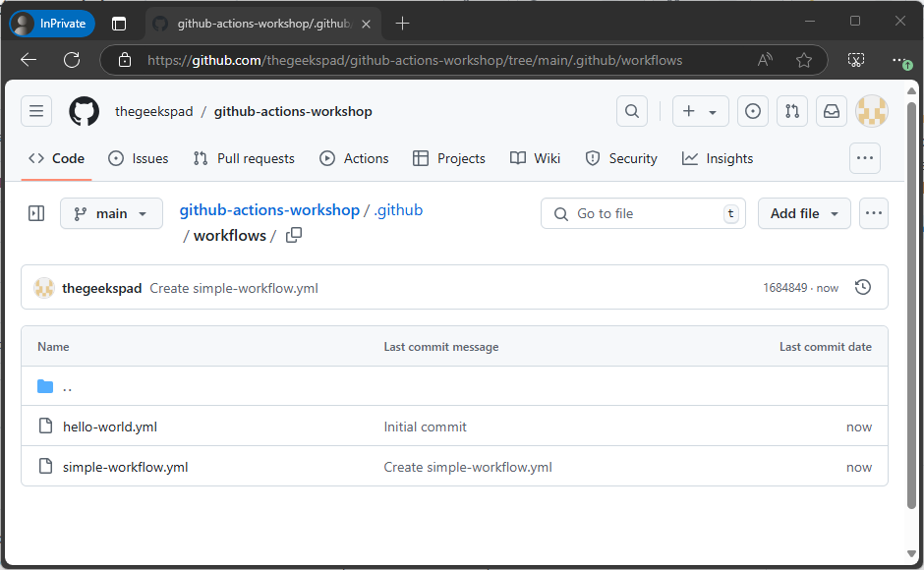The height and width of the screenshot is (570, 924).
Task: Open github-actions-workshop repo link in header
Action: pos(293,111)
